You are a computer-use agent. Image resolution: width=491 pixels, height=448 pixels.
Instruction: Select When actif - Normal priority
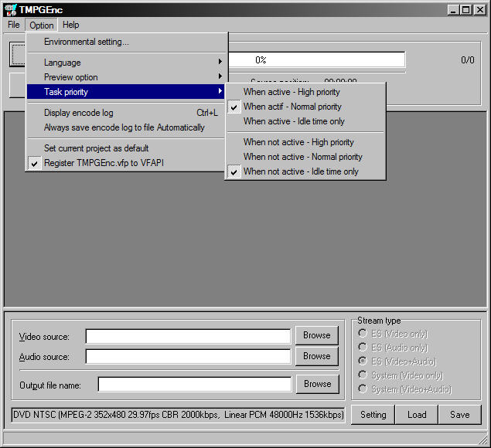point(305,107)
